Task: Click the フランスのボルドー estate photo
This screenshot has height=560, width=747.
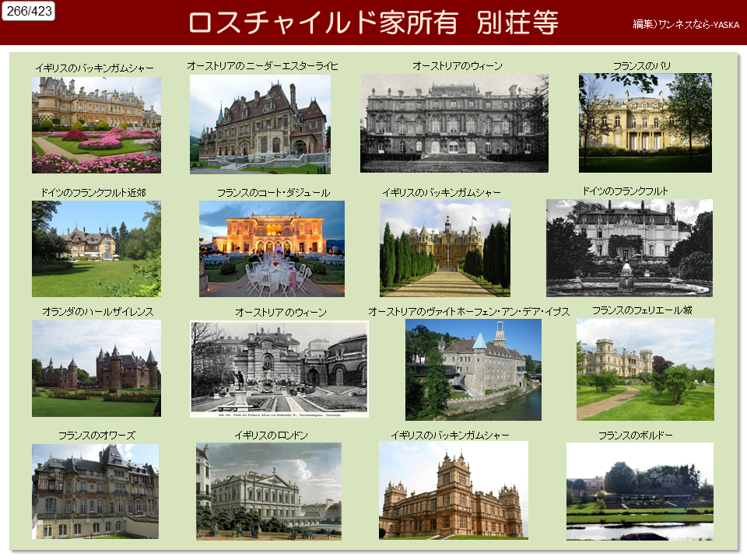Action: (640, 491)
